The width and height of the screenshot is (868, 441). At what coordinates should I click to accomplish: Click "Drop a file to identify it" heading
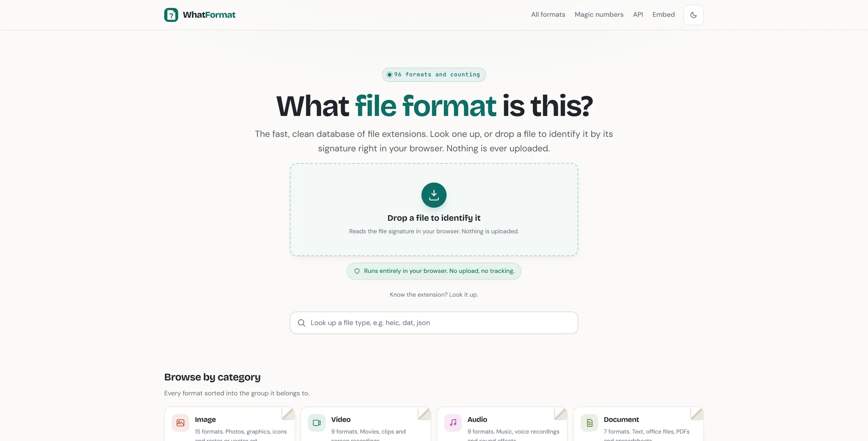[x=434, y=218]
